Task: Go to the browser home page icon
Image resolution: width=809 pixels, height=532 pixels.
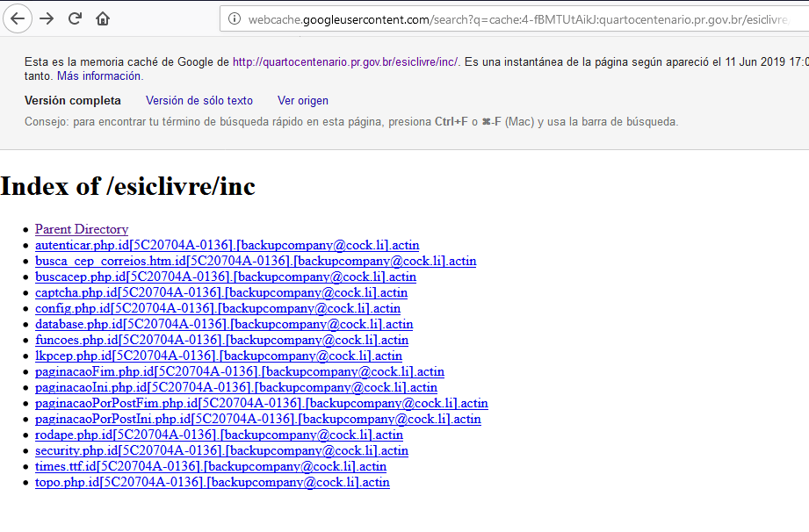Action: [103, 18]
